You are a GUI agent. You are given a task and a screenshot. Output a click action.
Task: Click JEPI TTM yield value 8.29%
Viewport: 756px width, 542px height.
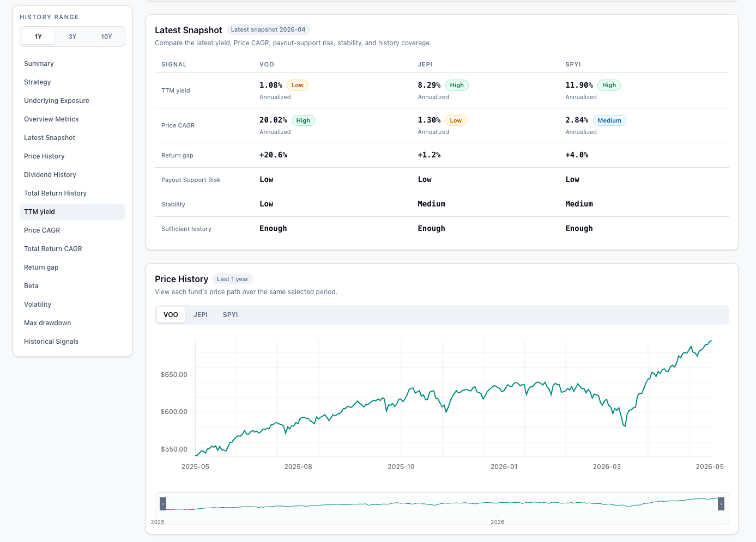click(x=430, y=85)
